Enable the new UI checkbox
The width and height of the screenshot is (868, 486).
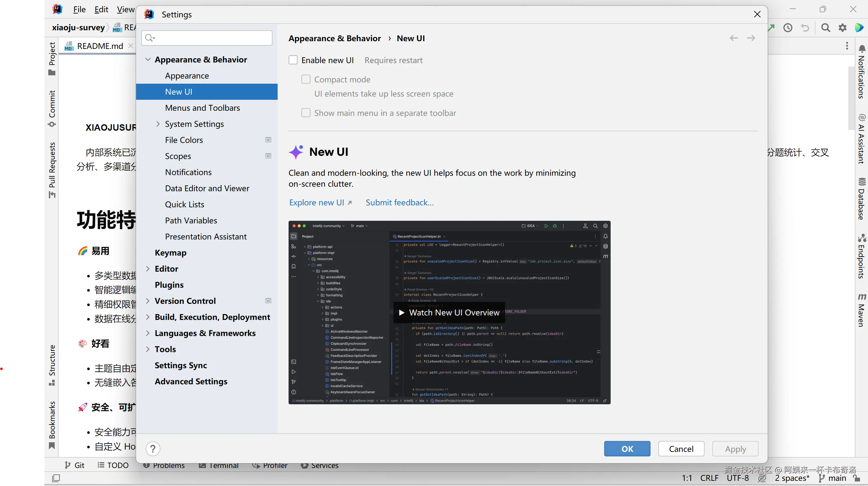point(293,60)
